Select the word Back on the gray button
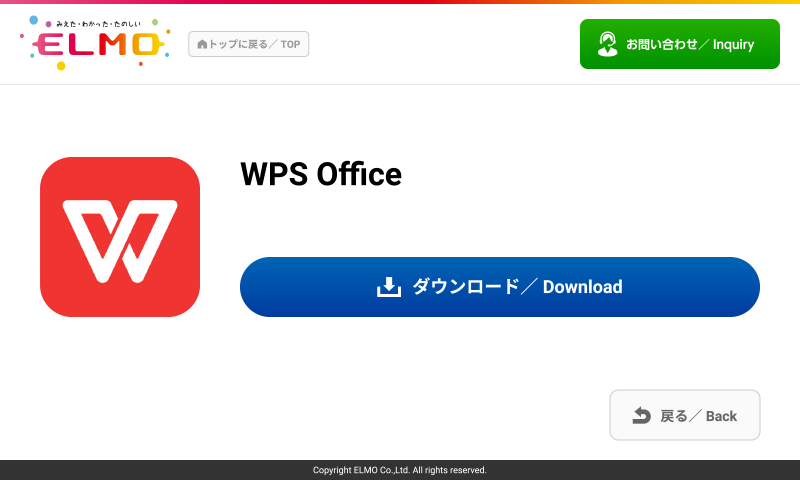This screenshot has height=480, width=800. [721, 416]
